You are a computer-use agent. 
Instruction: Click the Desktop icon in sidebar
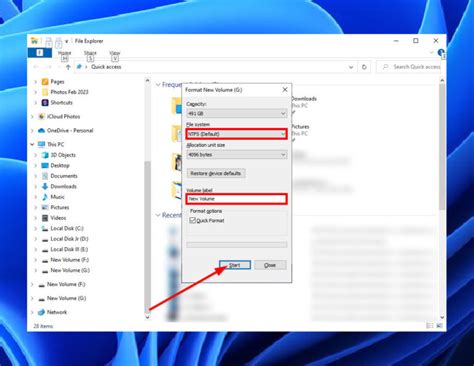point(45,166)
